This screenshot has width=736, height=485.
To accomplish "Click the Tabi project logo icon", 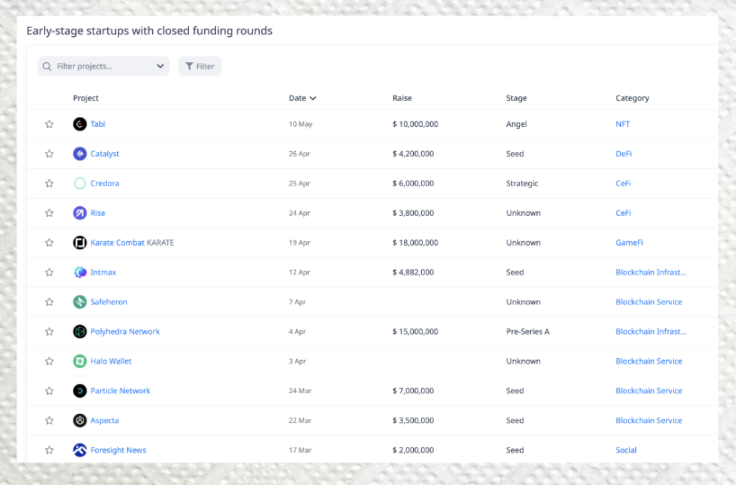I will [80, 124].
